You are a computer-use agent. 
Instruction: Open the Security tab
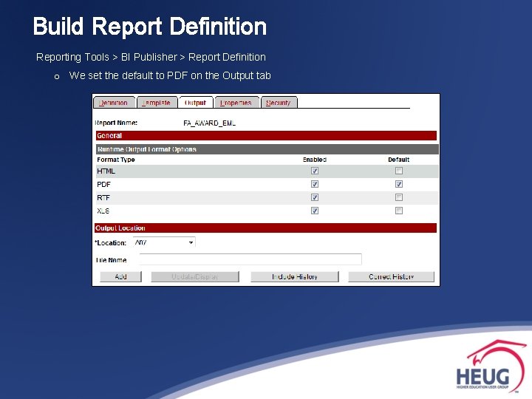pyautogui.click(x=279, y=103)
